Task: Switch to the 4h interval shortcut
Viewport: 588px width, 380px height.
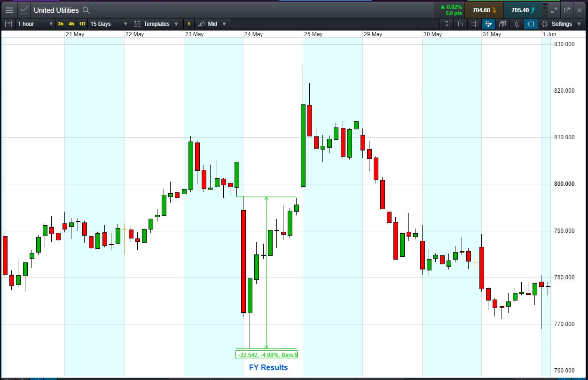Action: (x=71, y=24)
